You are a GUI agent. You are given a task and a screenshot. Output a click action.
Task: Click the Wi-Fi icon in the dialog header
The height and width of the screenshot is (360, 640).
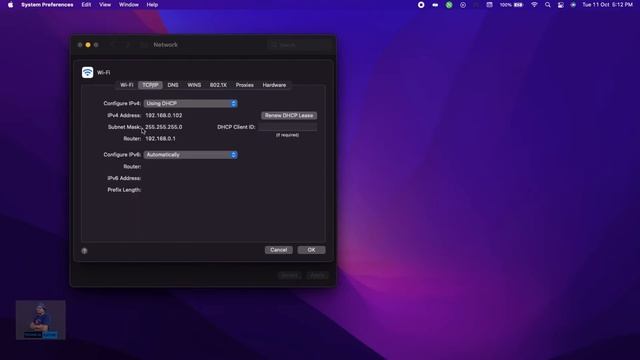(x=87, y=72)
